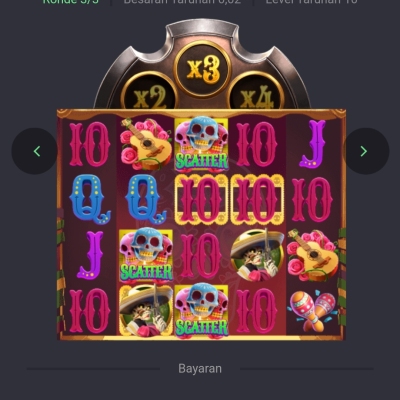Click the guitar symbol in the last column
The width and height of the screenshot is (400, 400).
click(x=313, y=255)
